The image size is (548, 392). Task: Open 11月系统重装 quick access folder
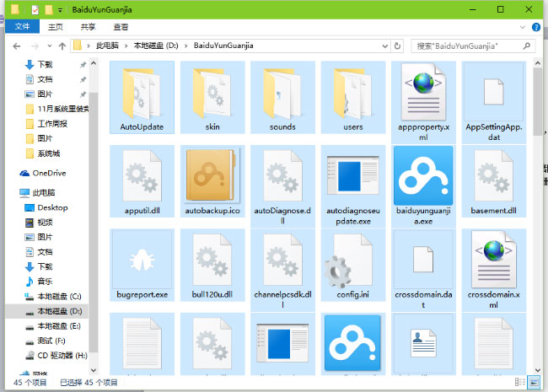pos(57,109)
